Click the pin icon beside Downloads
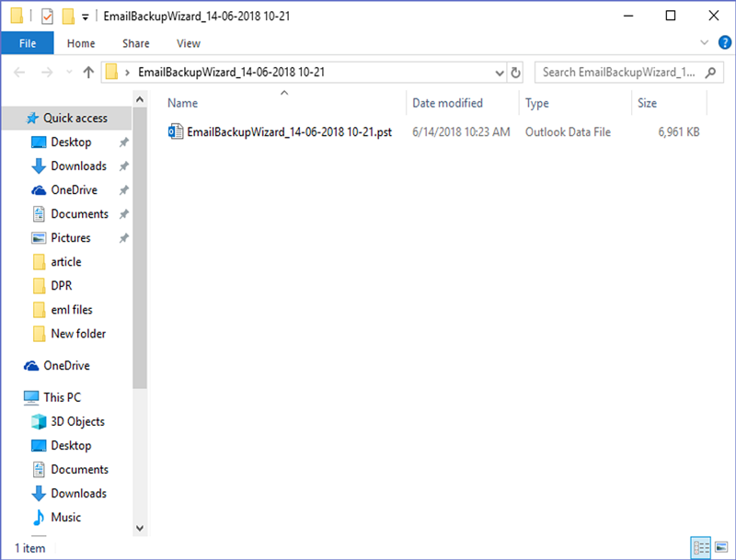 click(123, 166)
